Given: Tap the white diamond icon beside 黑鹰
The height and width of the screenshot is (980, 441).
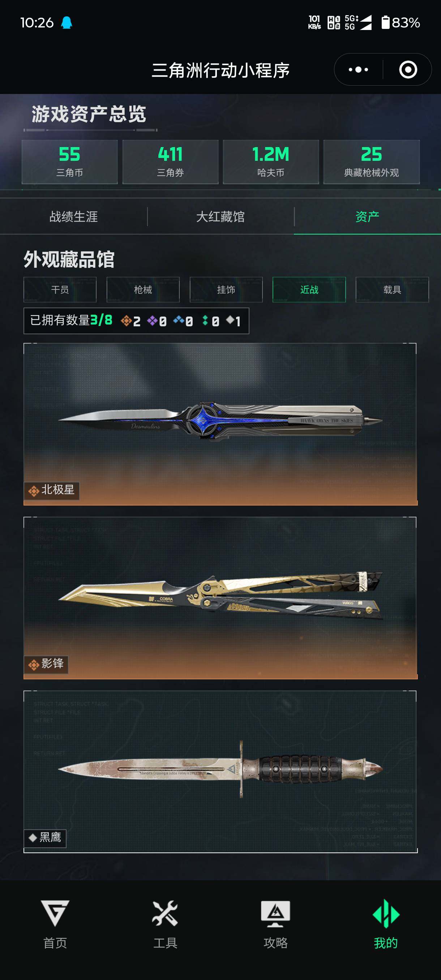Looking at the screenshot, I should [x=33, y=838].
